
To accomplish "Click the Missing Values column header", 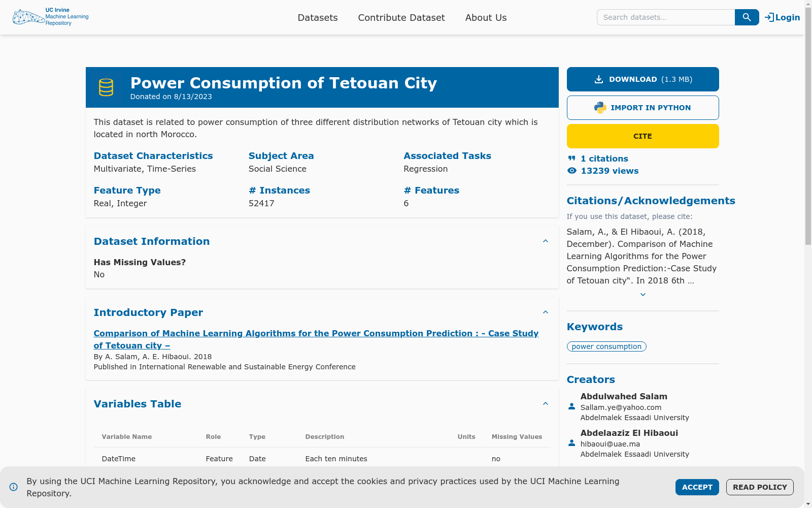I will pos(517,437).
